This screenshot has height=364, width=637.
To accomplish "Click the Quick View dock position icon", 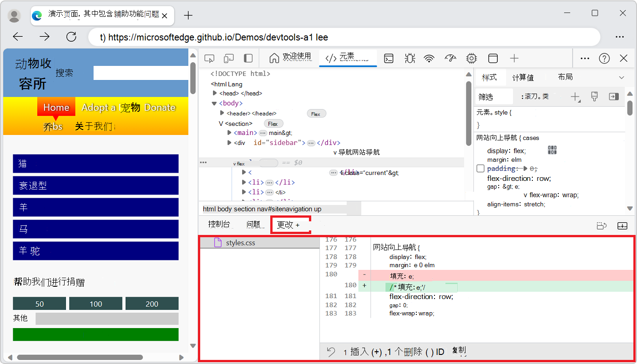I will pyautogui.click(x=602, y=225).
